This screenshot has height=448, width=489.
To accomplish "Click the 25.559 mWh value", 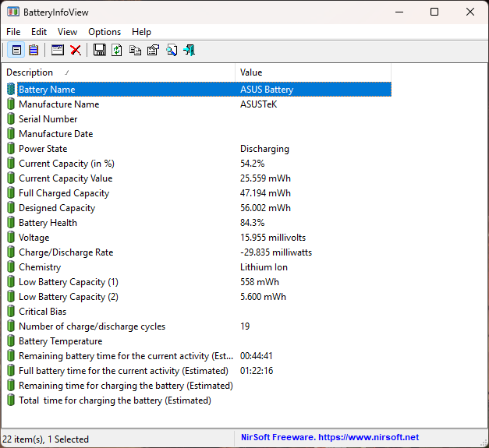I will 265,178.
